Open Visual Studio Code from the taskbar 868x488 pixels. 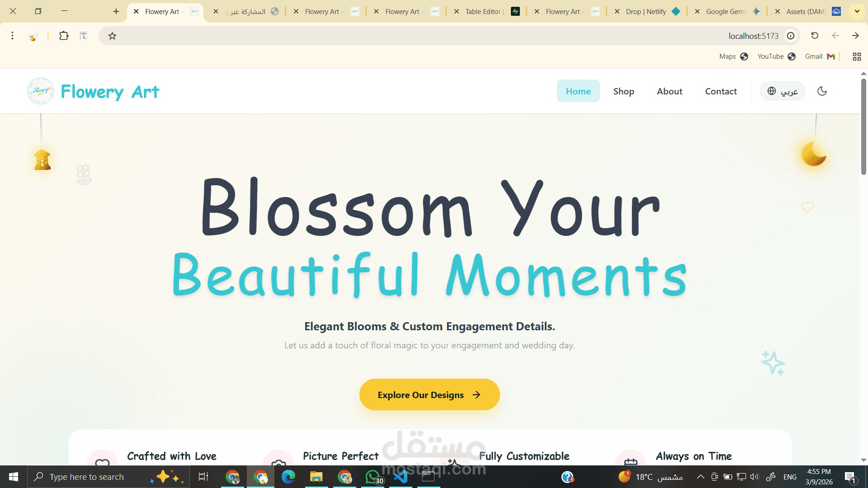click(x=401, y=477)
